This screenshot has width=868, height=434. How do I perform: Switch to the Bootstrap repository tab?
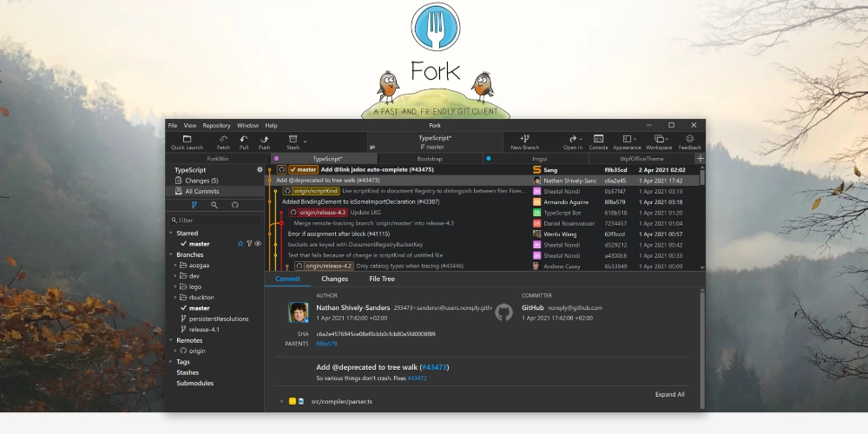click(430, 159)
